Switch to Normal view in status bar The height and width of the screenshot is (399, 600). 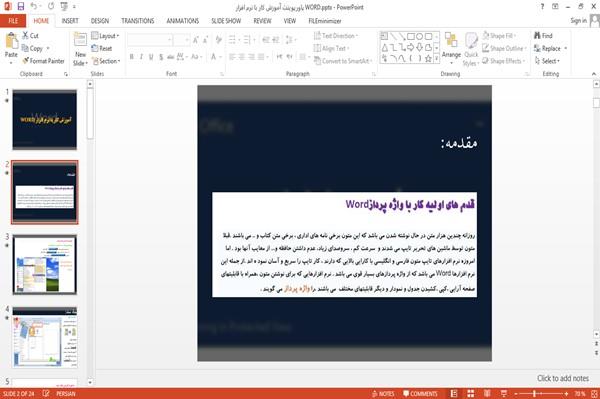[x=454, y=393]
